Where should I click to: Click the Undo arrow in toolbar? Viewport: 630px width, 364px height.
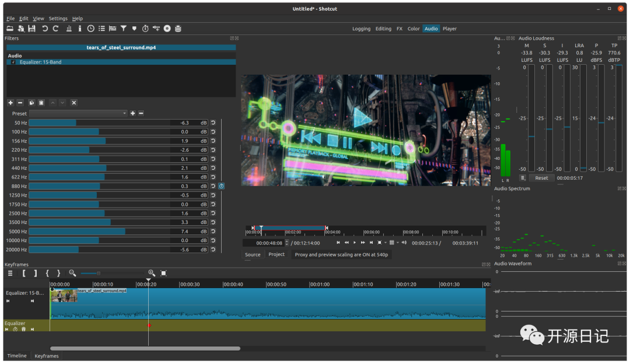44,29
